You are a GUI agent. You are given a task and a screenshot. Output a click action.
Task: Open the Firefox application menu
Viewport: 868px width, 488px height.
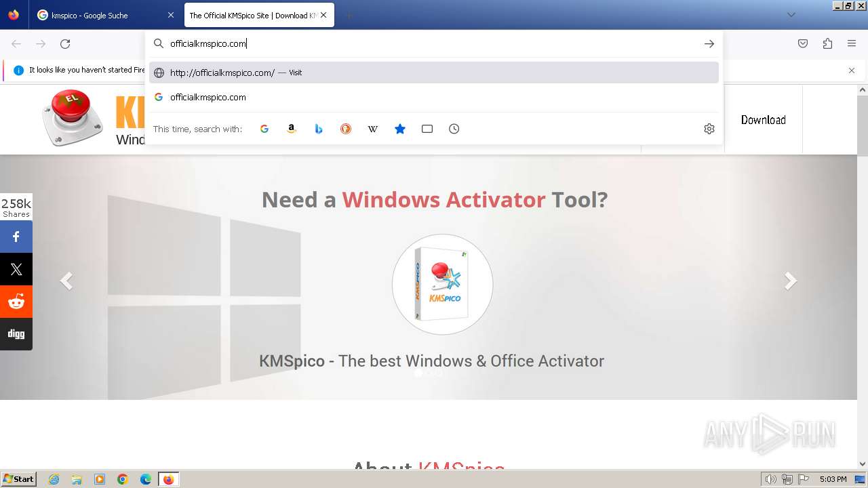click(852, 43)
